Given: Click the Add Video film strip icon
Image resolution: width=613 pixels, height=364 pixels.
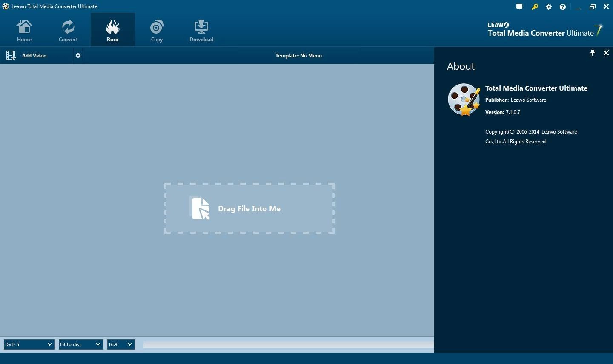Looking at the screenshot, I should coord(11,55).
